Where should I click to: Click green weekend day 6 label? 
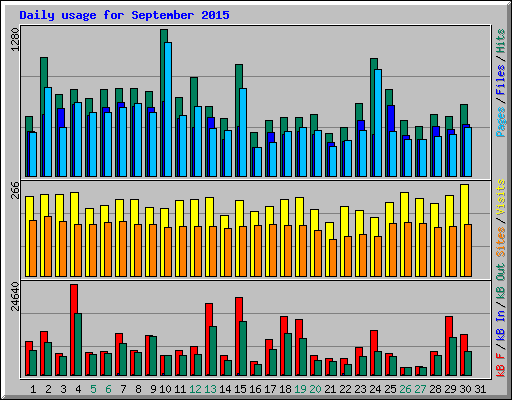coord(108,389)
